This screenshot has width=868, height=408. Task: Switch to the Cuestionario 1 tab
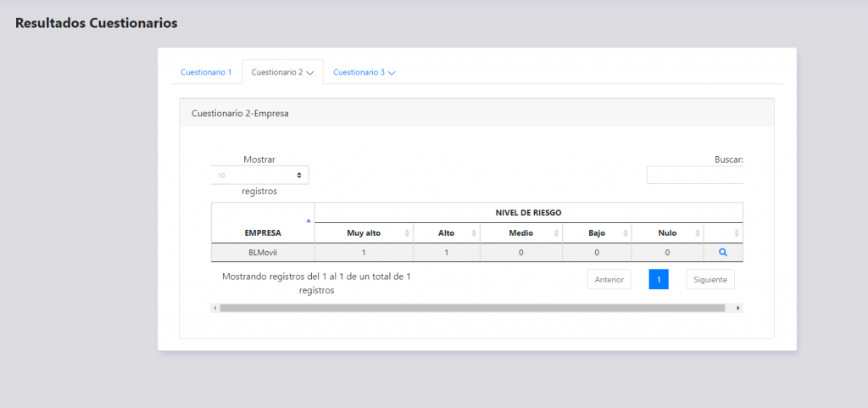click(x=206, y=72)
